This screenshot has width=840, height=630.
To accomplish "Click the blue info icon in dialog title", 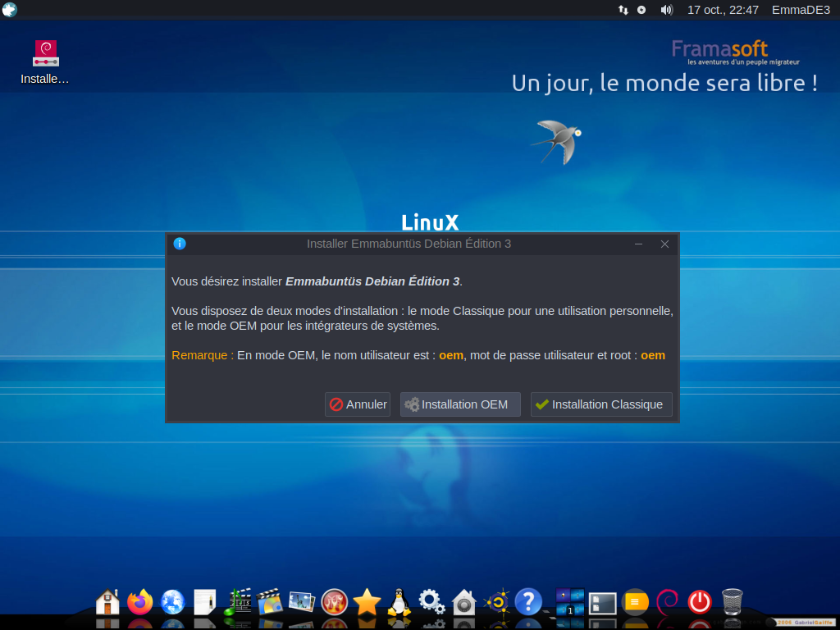I will tap(180, 244).
